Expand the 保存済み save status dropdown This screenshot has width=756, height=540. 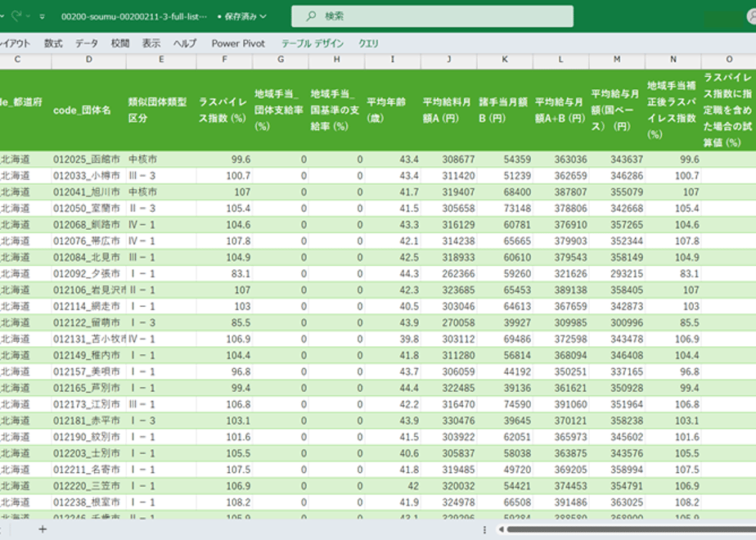coord(263,16)
